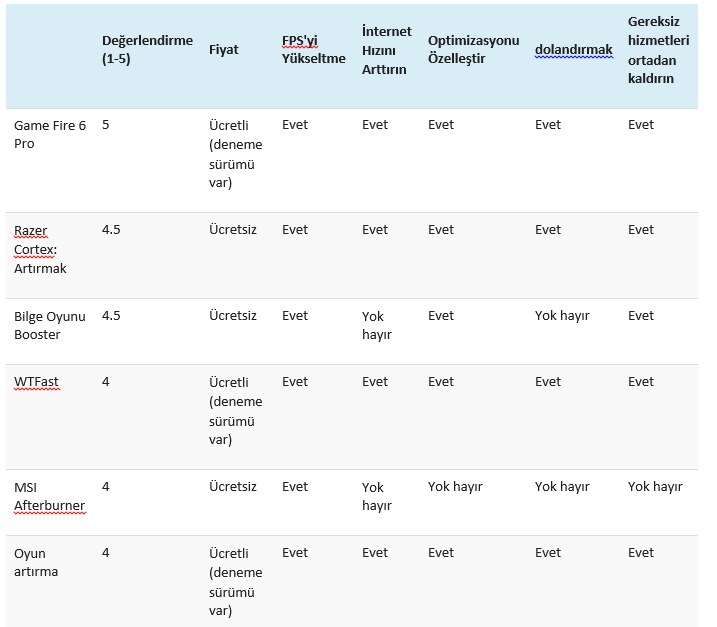The width and height of the screenshot is (717, 627).
Task: Select the "MSI Afterburner" cell
Action: (x=49, y=496)
